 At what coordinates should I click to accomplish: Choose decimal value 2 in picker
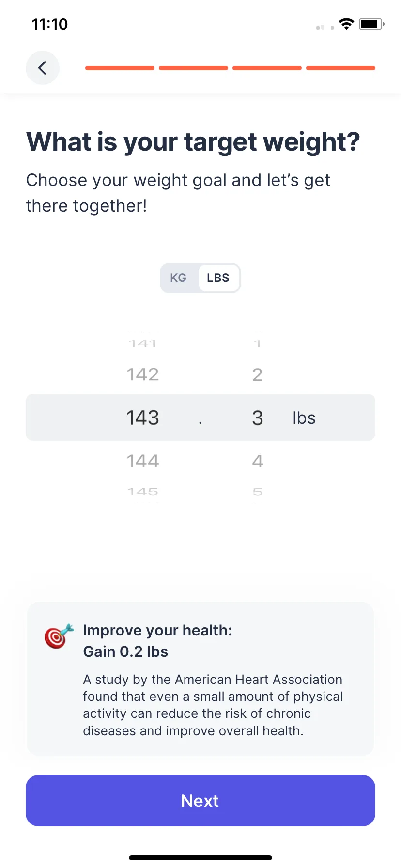[x=258, y=374]
